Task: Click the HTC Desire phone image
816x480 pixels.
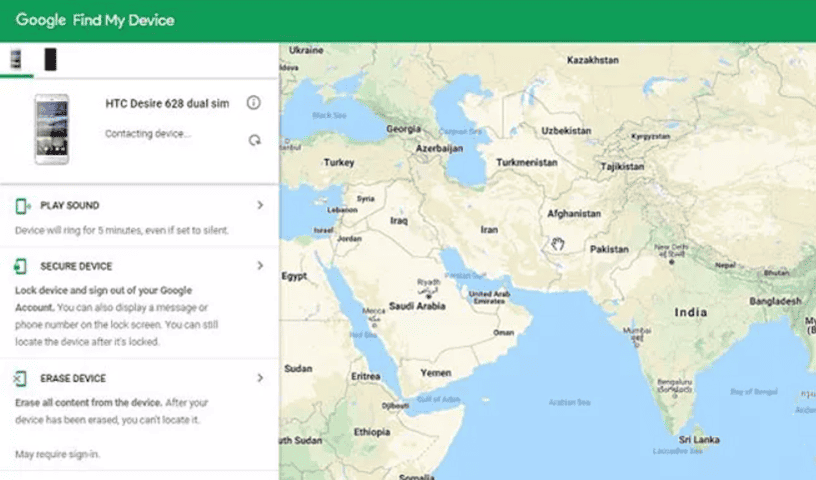Action: click(x=52, y=129)
